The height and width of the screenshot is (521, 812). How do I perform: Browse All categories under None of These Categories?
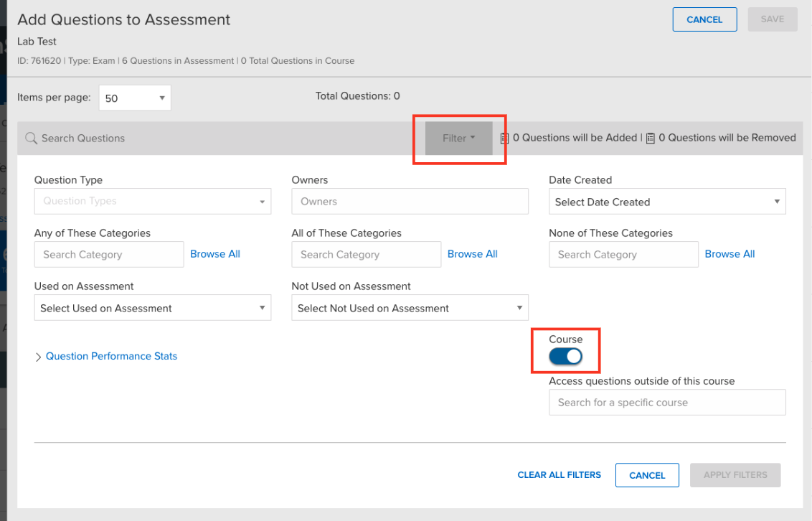coord(730,253)
